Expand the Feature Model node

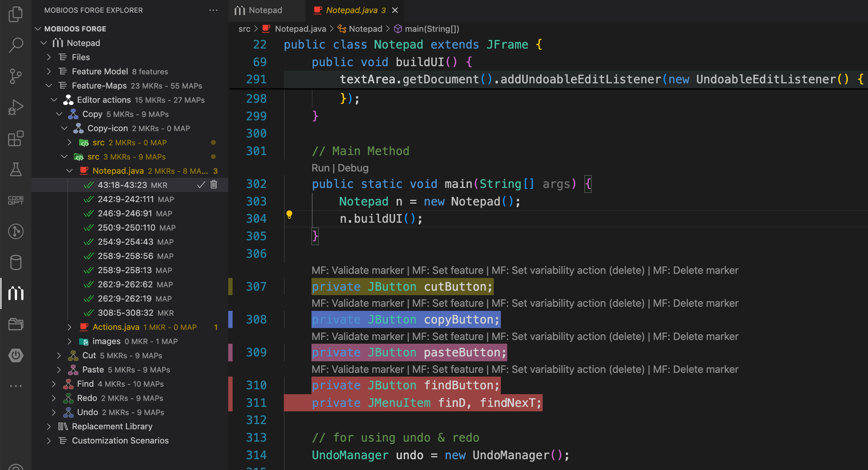pos(49,71)
